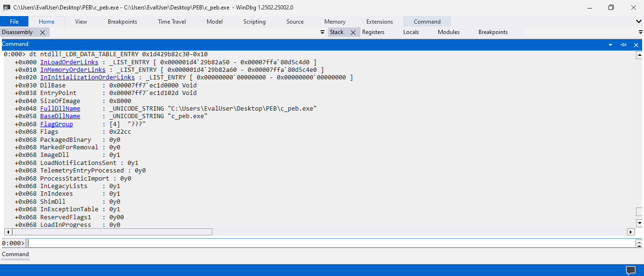
Task: Close the Command window panel
Action: (636, 44)
